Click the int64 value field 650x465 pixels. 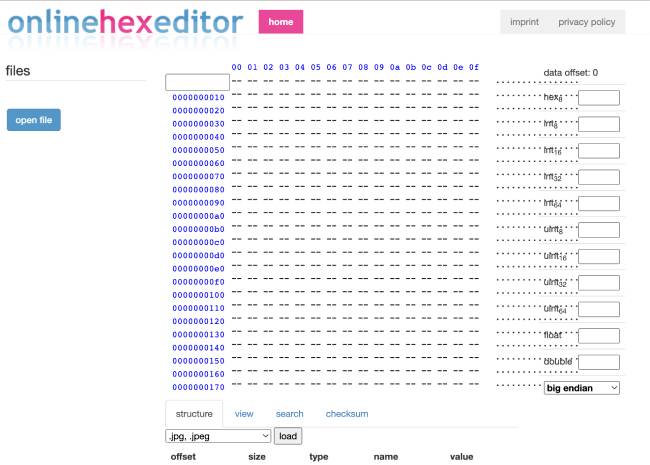599,203
